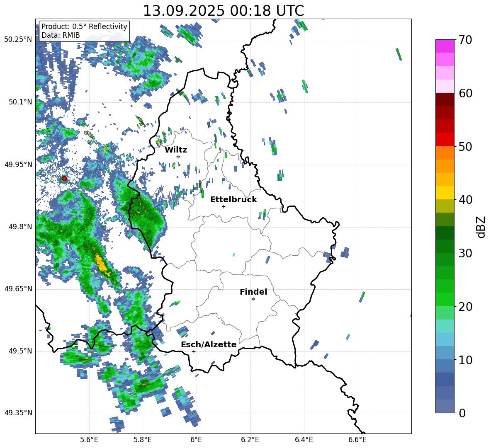Click the 6.2°E longitude label
The height and width of the screenshot is (448, 491).
250,440
